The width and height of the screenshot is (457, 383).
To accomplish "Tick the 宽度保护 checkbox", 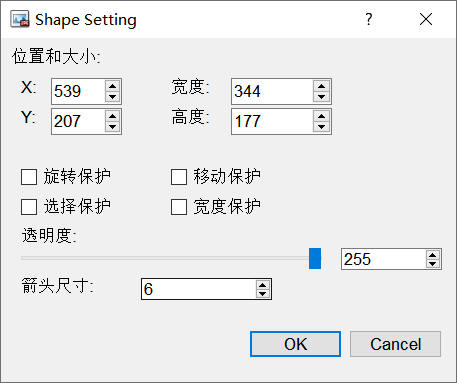I will [179, 207].
